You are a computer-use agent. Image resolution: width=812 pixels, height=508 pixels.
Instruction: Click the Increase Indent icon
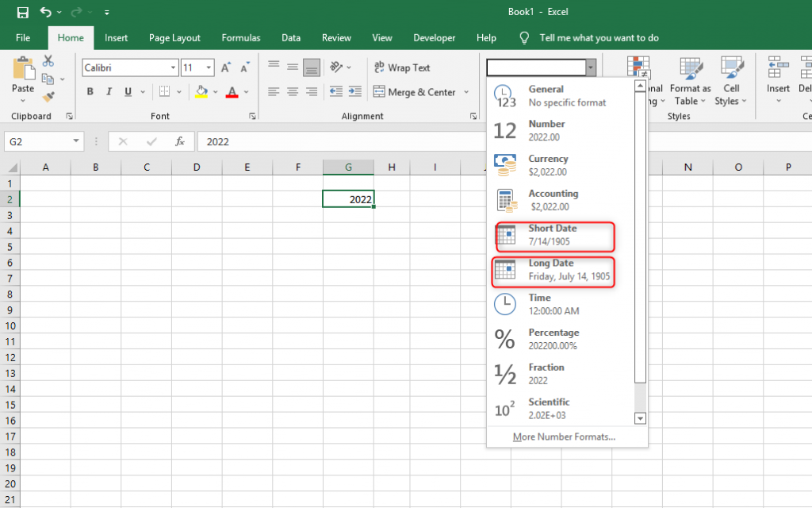pos(354,92)
